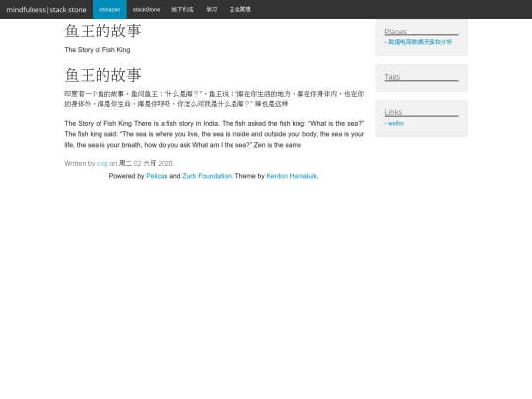Image resolution: width=532 pixels, height=399 pixels.
Task: Open the 学习 nav item
Action: coord(212,9)
